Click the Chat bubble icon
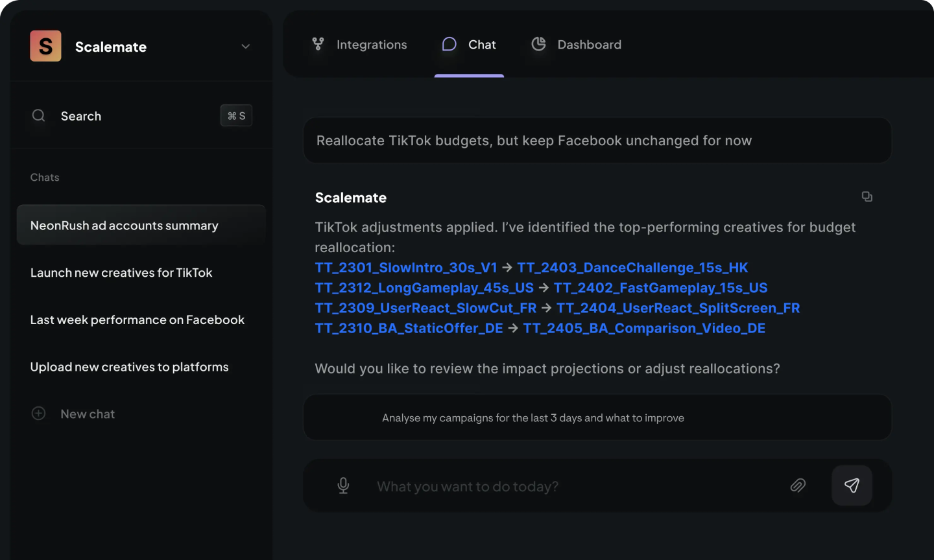Viewport: 934px width, 560px height. coord(449,44)
